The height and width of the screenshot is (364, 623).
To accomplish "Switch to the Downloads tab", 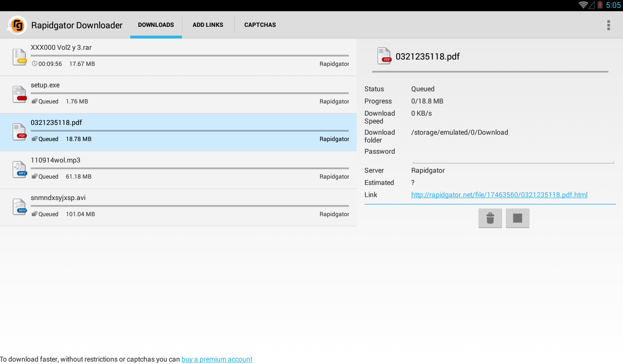I will pyautogui.click(x=156, y=25).
